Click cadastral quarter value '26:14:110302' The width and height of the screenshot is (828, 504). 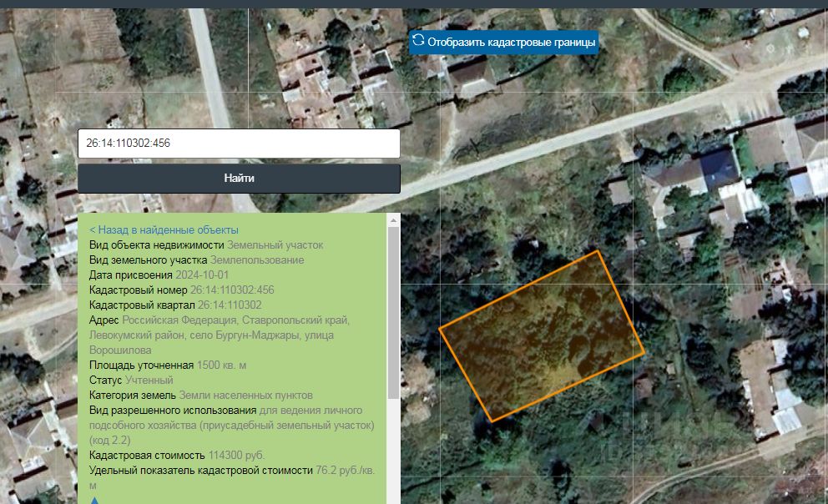(x=230, y=305)
